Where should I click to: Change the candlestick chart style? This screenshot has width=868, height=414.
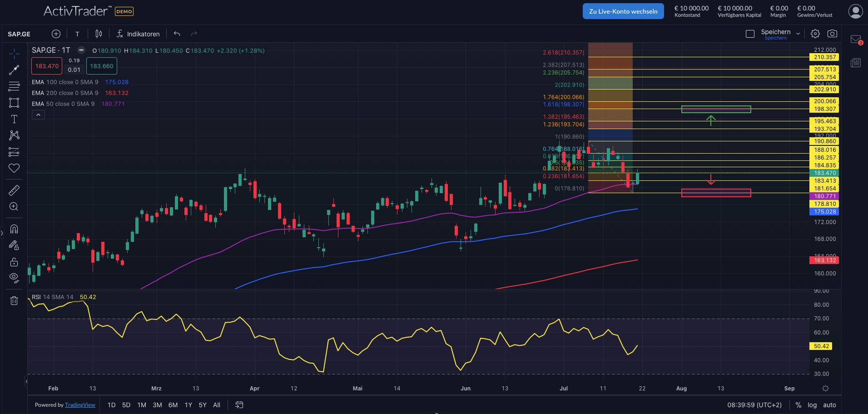pyautogui.click(x=99, y=34)
